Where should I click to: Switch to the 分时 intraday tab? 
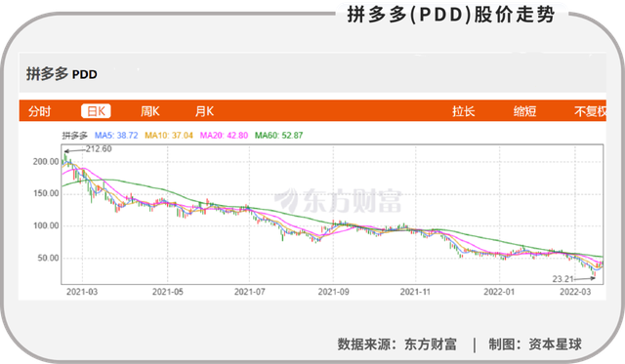(x=39, y=111)
